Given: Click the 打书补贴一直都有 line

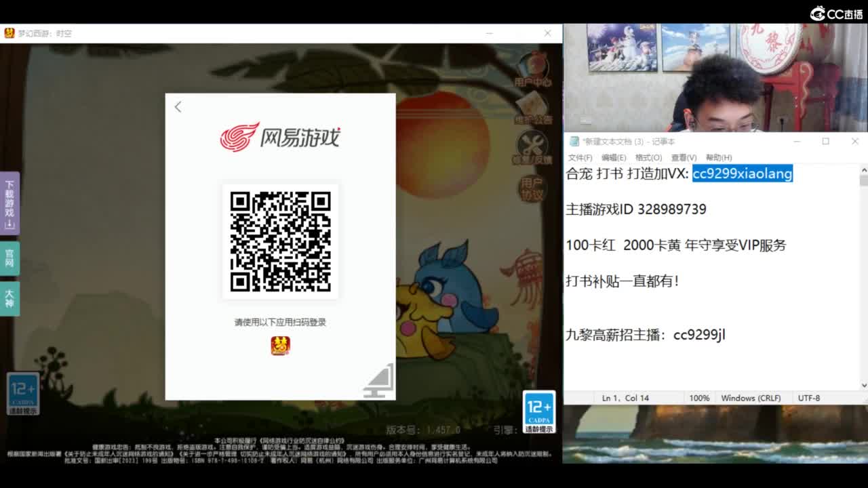Looking at the screenshot, I should [x=623, y=281].
